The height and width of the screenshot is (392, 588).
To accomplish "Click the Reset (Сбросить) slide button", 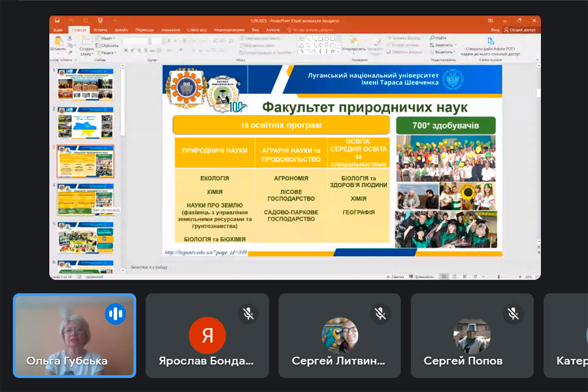I will click(x=108, y=46).
